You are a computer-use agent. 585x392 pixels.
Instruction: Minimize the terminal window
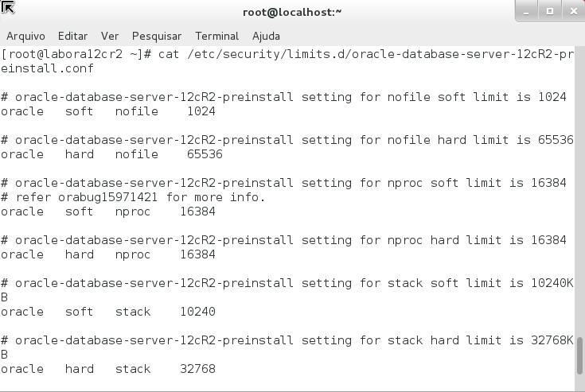(x=527, y=11)
